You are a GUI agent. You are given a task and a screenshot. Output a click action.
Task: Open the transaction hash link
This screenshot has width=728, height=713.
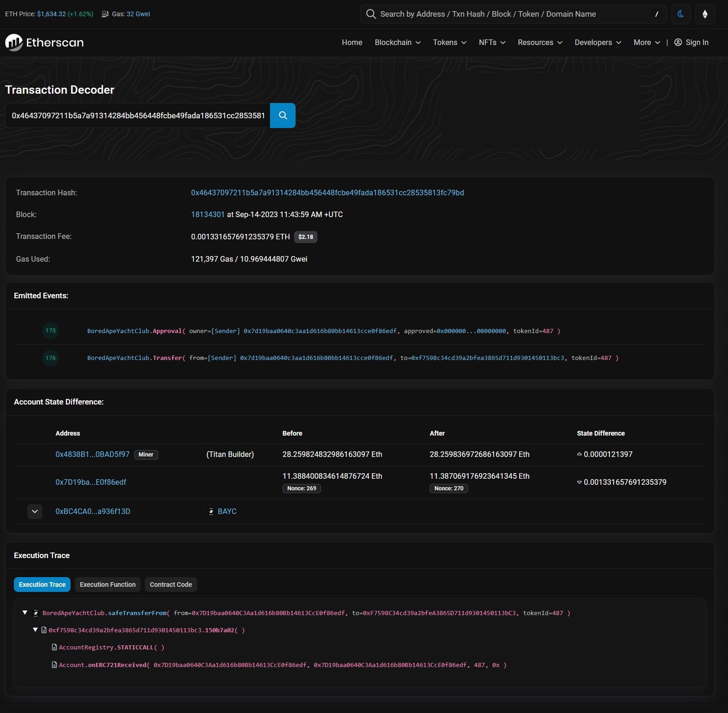click(327, 193)
